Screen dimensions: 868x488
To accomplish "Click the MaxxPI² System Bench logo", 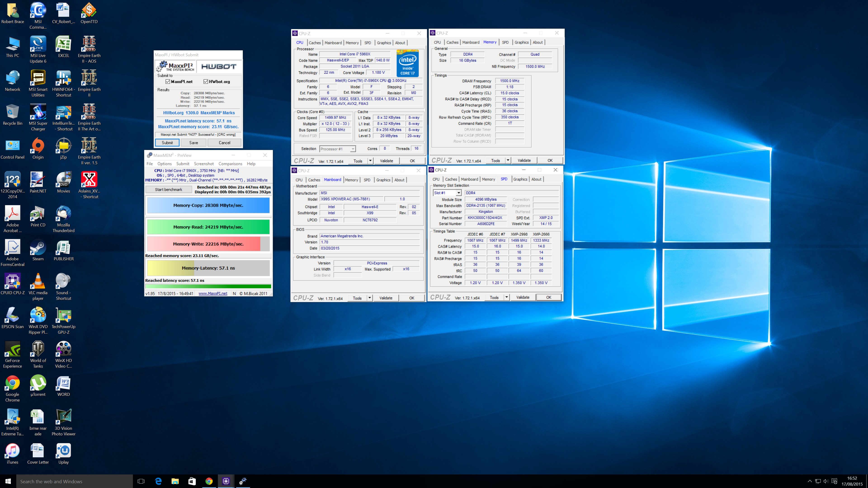I will [x=176, y=66].
